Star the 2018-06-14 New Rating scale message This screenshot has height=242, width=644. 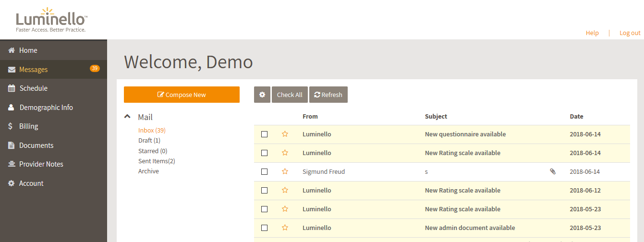click(x=285, y=153)
